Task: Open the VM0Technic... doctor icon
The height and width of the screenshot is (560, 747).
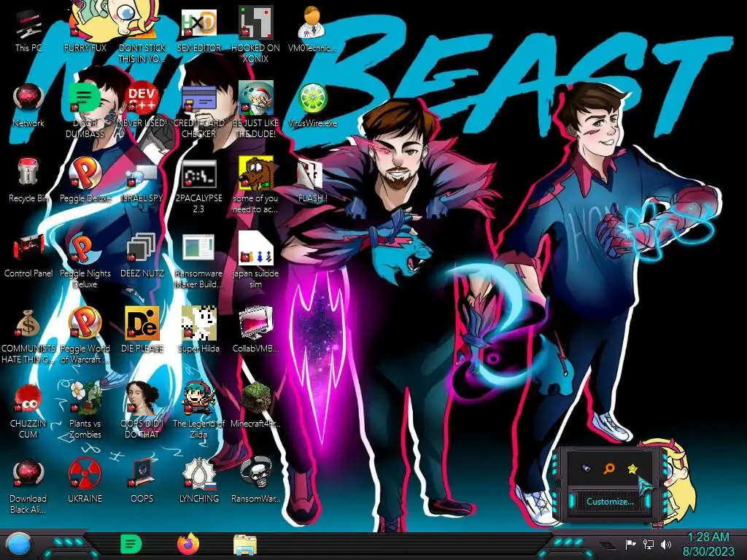Action: (x=312, y=23)
